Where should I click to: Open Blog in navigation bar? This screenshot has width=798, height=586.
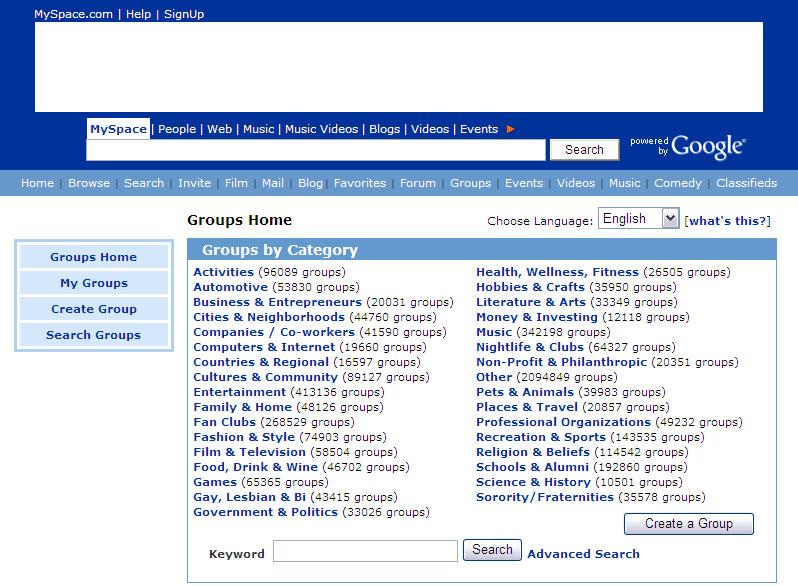[x=310, y=183]
